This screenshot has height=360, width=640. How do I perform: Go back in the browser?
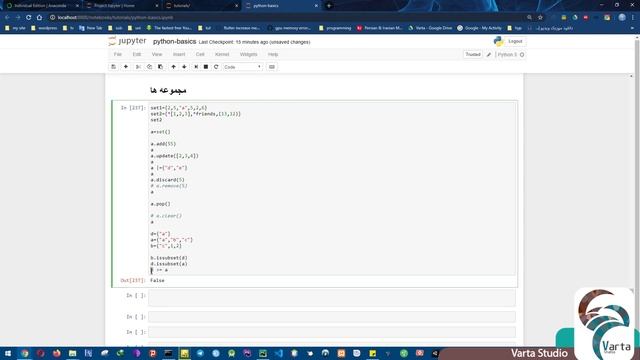coord(7,17)
